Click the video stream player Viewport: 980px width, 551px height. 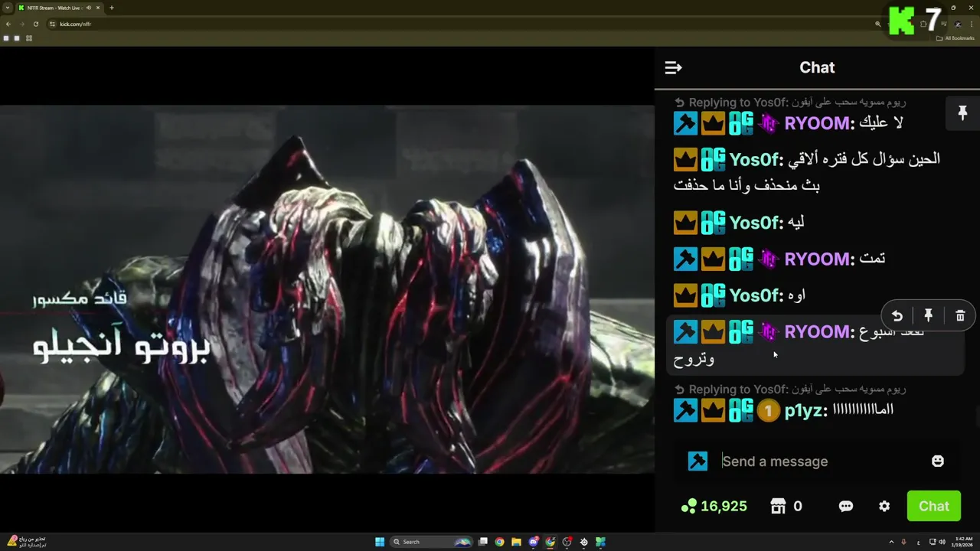(327, 289)
